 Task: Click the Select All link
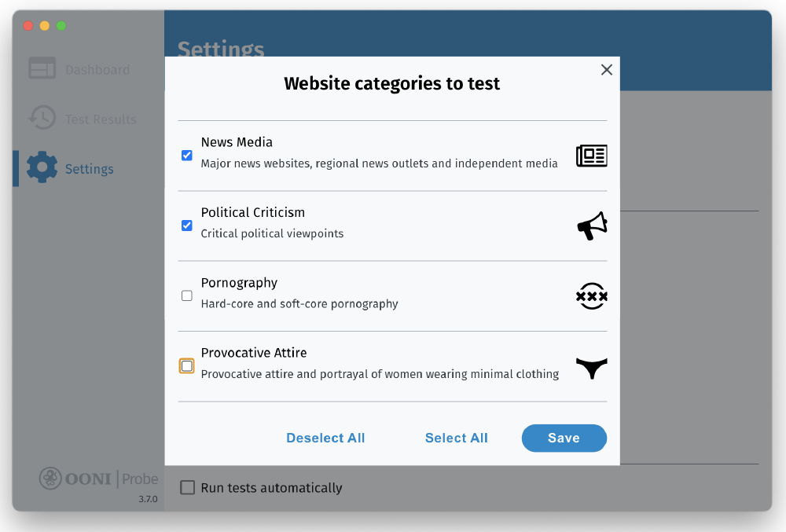point(457,438)
